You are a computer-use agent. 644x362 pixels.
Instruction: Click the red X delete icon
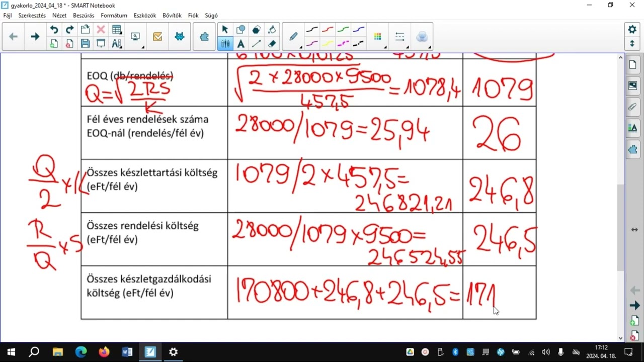pos(101,30)
